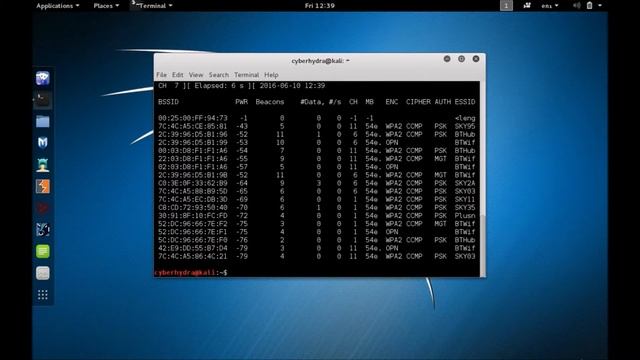
Task: Click BSSID 52:DC:96:66:7E:F1
Action: pyautogui.click(x=193, y=232)
